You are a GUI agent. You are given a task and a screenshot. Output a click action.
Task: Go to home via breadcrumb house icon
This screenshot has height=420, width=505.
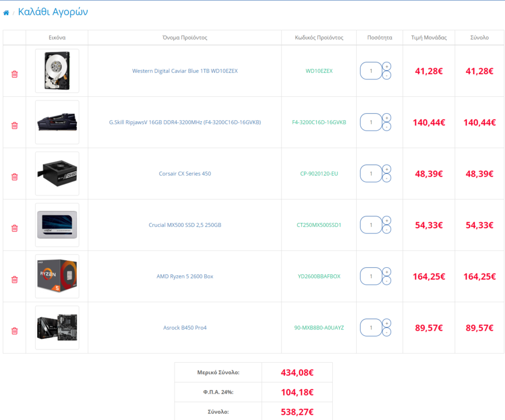6,13
